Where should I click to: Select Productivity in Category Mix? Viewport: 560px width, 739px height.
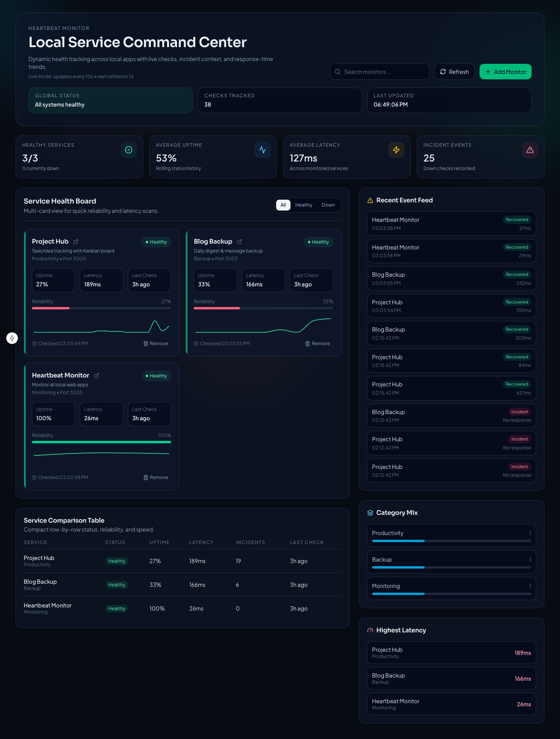coord(451,535)
